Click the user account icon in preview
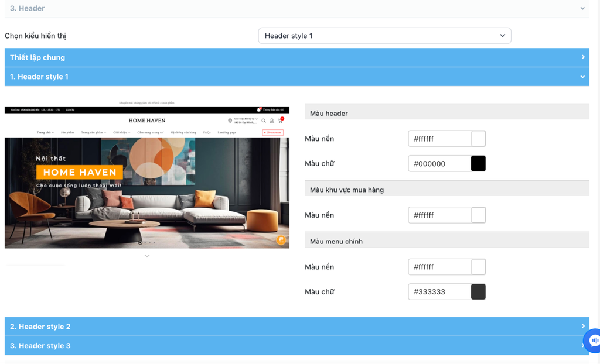This screenshot has width=600, height=364. pyautogui.click(x=272, y=121)
